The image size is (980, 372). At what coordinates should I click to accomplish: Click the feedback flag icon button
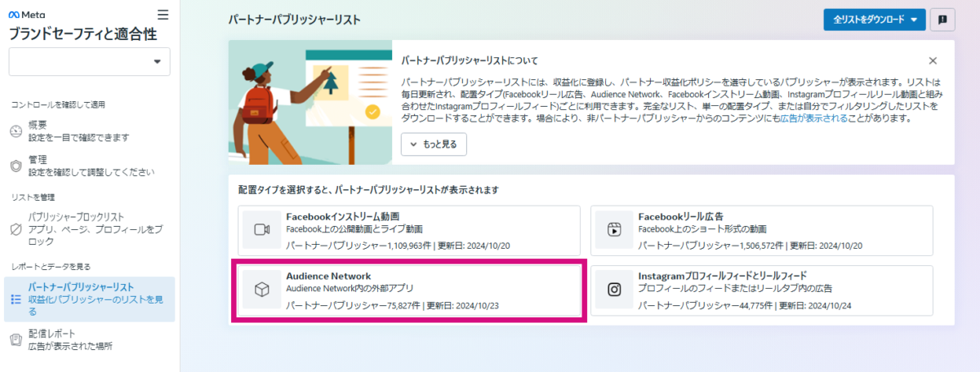click(942, 20)
